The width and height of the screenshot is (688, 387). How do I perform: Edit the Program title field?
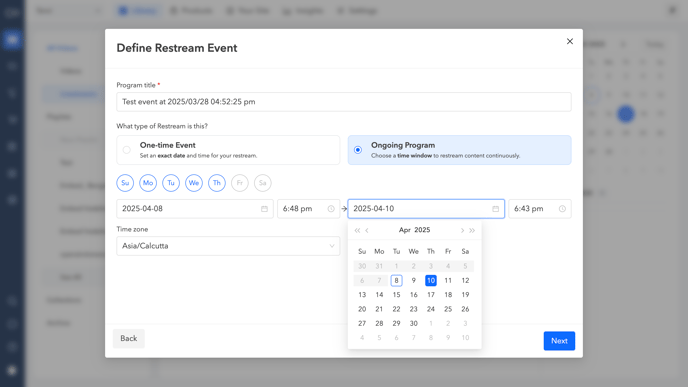[344, 102]
